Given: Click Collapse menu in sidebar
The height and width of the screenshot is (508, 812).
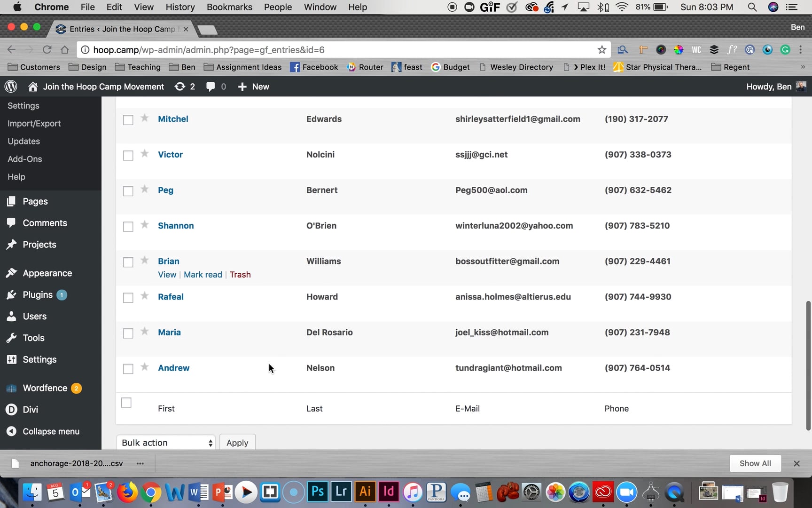Looking at the screenshot, I should (51, 431).
